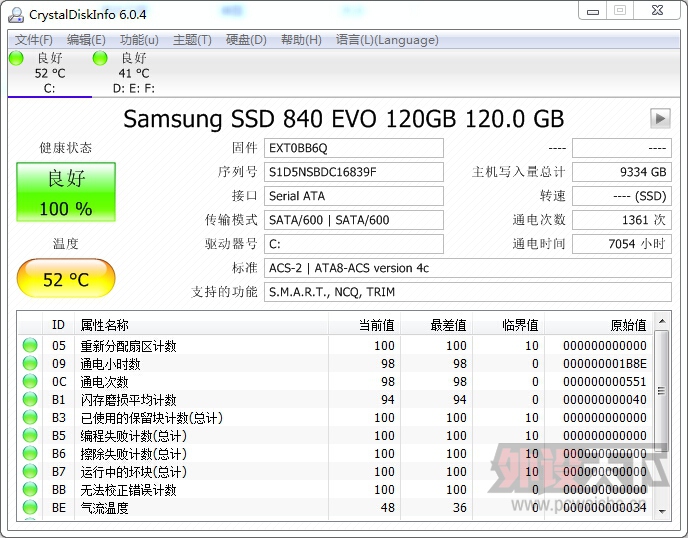Click the transfer mode field SATA/600 | SATA/600
Viewport: 688px width, 538px height.
point(354,220)
